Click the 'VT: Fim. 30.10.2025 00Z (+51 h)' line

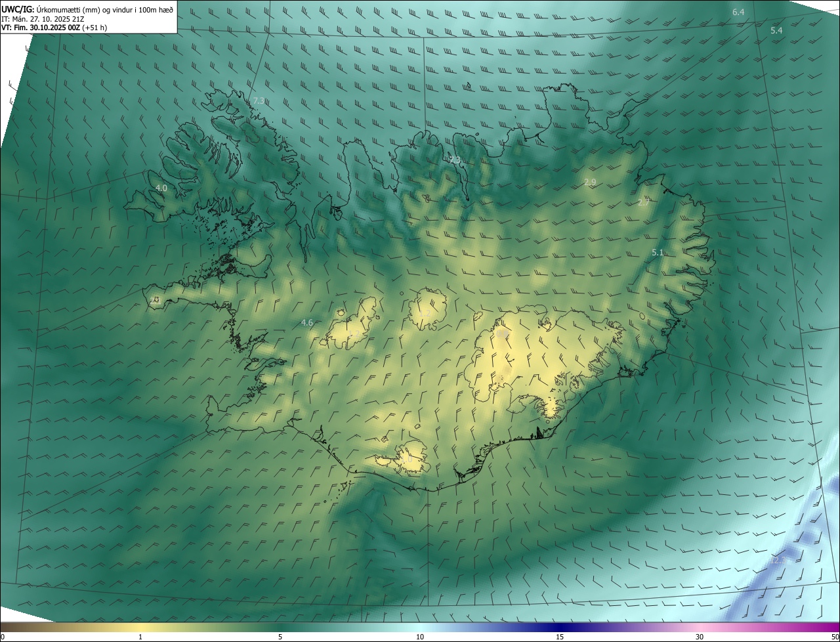pyautogui.click(x=54, y=28)
